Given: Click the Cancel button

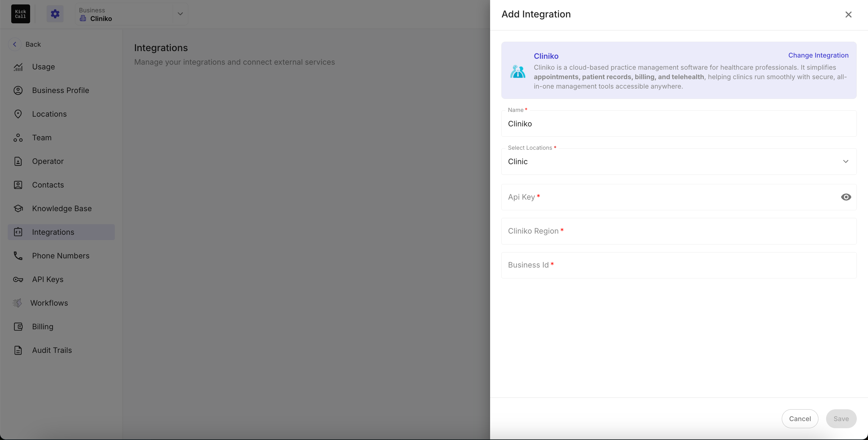Looking at the screenshot, I should tap(800, 419).
